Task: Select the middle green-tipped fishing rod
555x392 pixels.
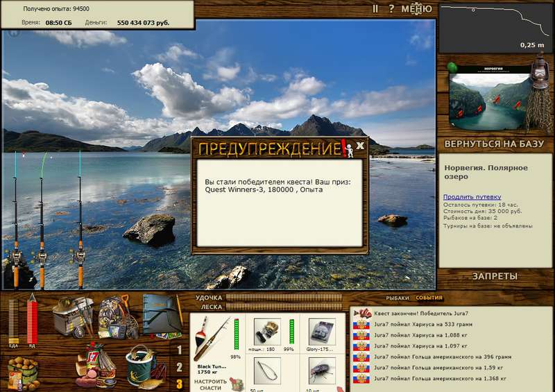Action: click(x=42, y=219)
